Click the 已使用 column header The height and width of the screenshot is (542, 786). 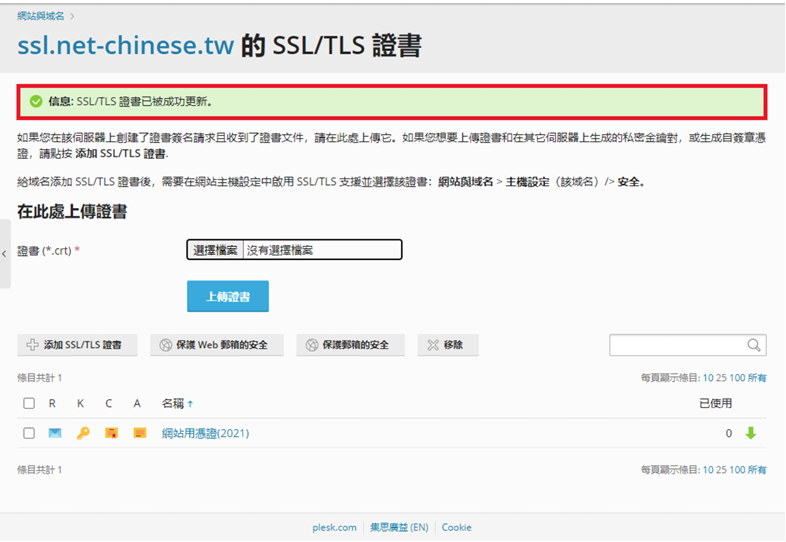(x=715, y=403)
